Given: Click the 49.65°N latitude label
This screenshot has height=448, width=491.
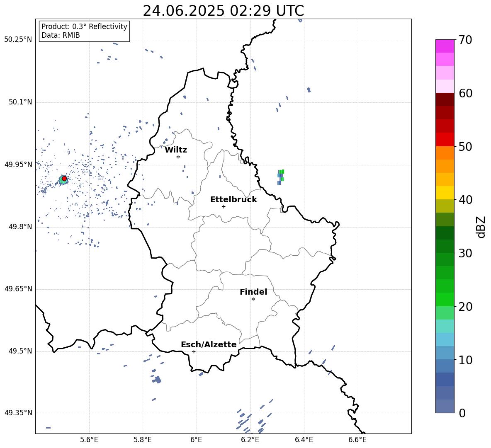Looking at the screenshot, I should pos(18,289).
